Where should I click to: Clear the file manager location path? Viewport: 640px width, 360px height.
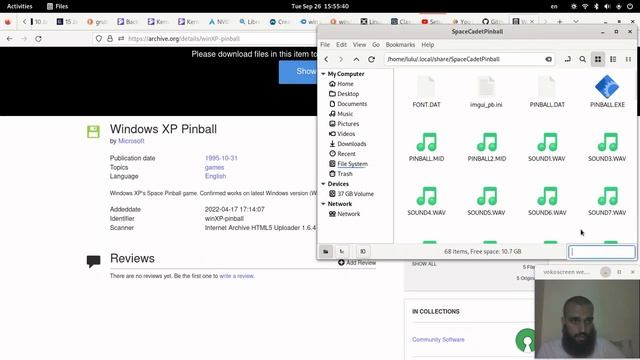click(548, 59)
